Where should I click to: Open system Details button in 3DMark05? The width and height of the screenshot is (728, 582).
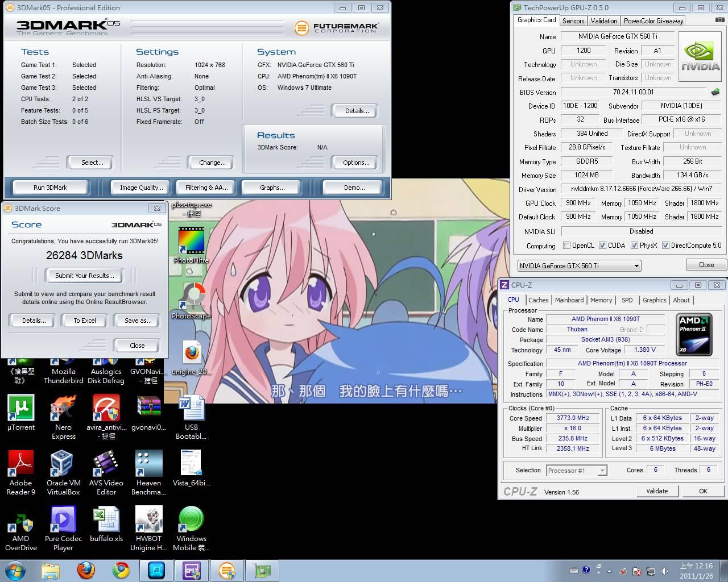coord(356,111)
